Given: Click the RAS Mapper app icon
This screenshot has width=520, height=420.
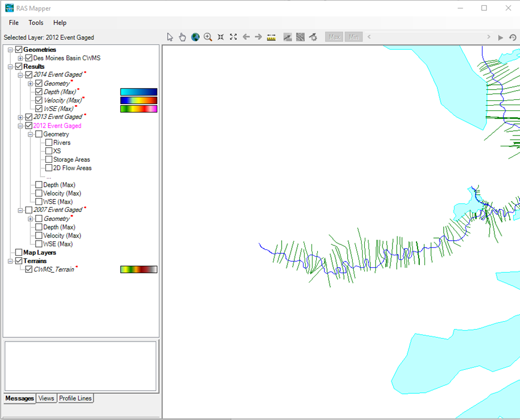Looking at the screenshot, I should pyautogui.click(x=10, y=8).
